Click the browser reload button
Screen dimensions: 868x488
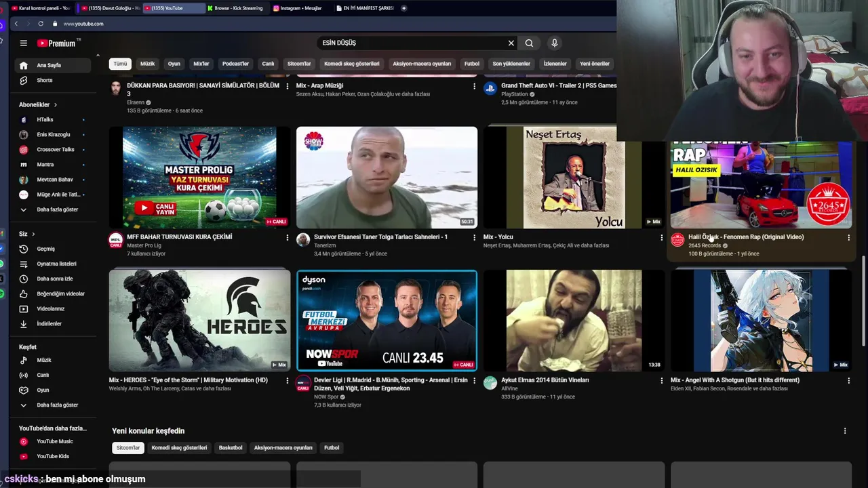tap(41, 24)
